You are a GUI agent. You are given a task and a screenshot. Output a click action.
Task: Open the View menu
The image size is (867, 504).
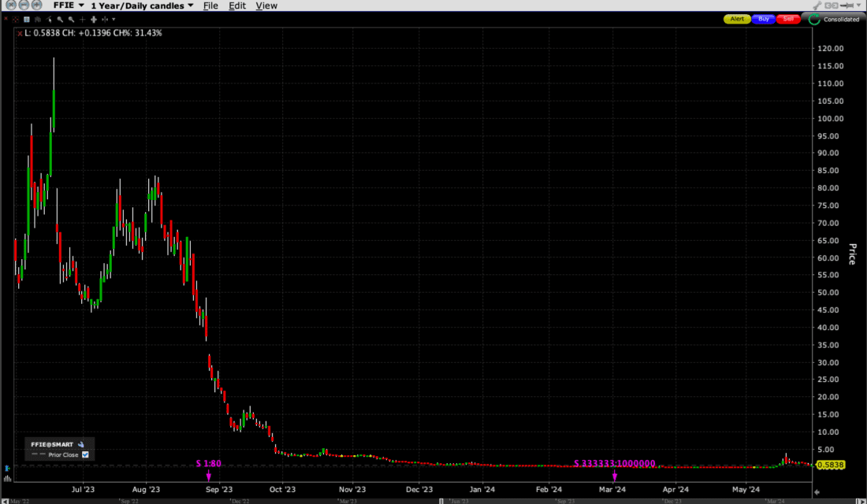pos(266,5)
